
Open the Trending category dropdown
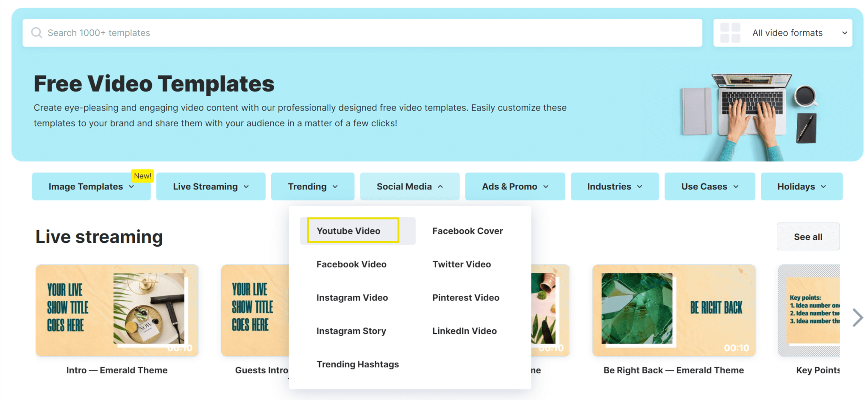point(312,186)
